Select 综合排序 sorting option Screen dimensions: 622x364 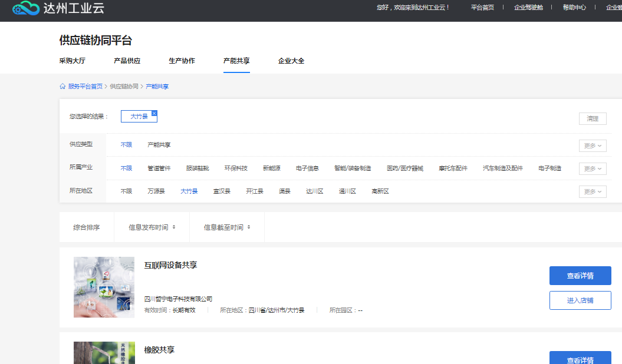coord(87,227)
